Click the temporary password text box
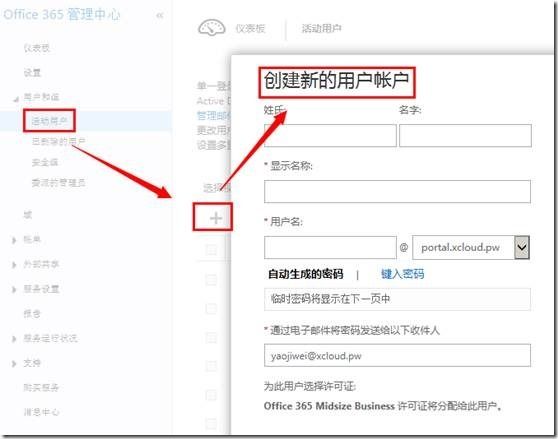558x439 pixels. point(398,299)
